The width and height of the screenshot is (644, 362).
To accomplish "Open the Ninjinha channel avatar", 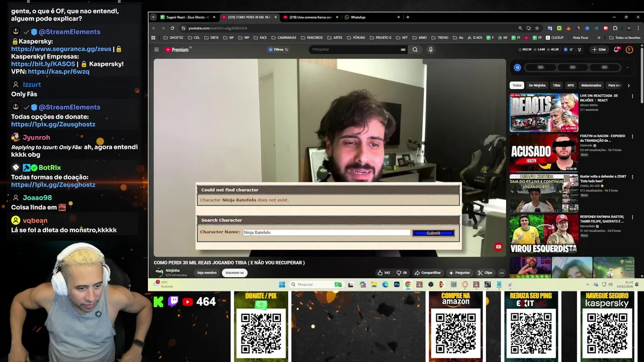I will coord(159,273).
